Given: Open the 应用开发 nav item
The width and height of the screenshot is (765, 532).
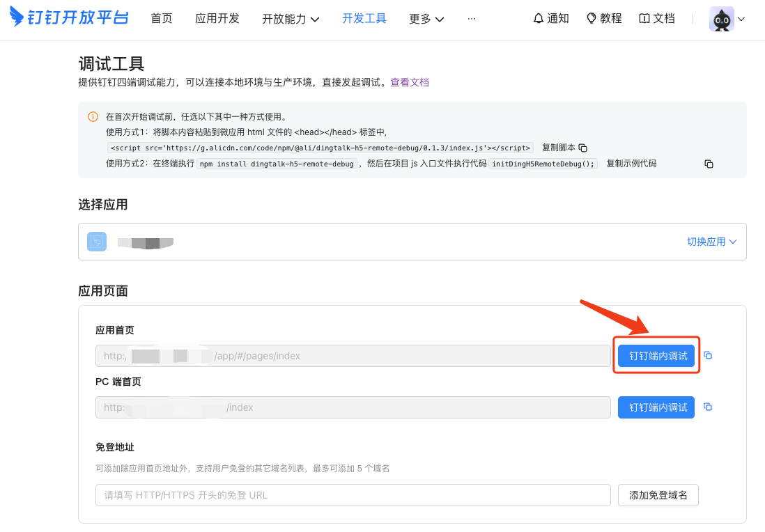Looking at the screenshot, I should (217, 19).
